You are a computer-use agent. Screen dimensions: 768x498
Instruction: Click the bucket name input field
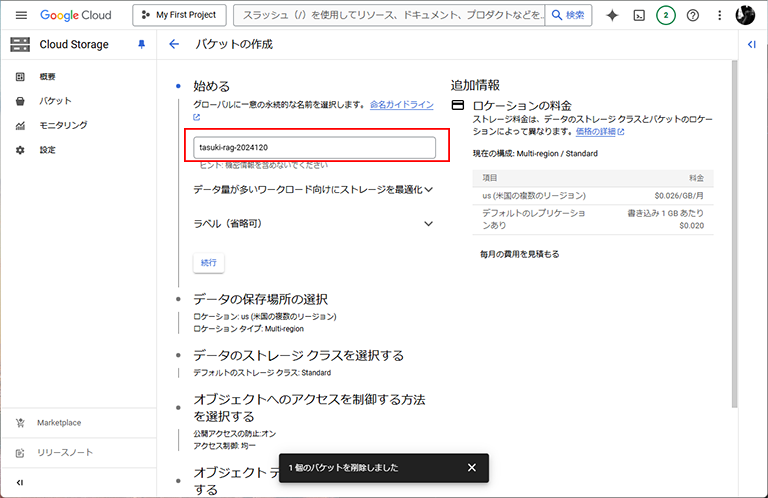pos(314,147)
